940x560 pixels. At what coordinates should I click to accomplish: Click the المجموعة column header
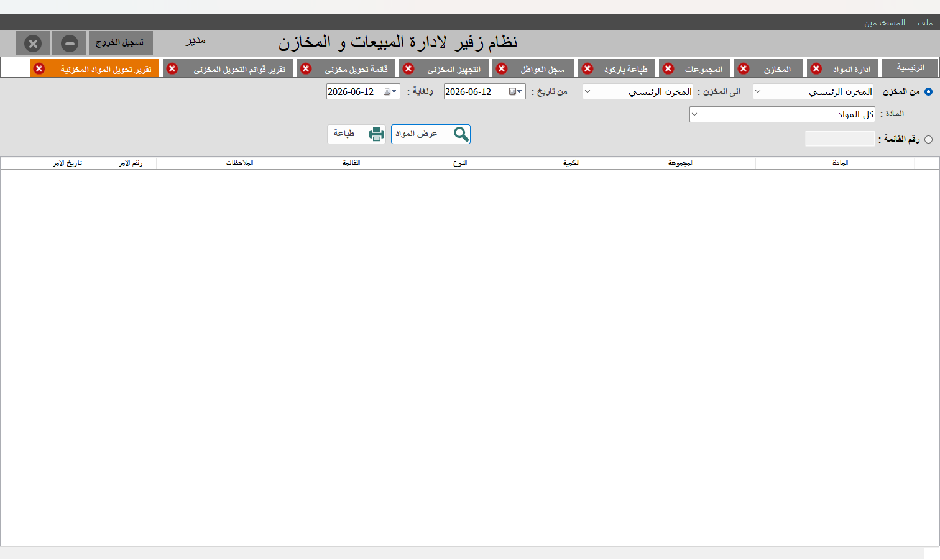point(676,163)
